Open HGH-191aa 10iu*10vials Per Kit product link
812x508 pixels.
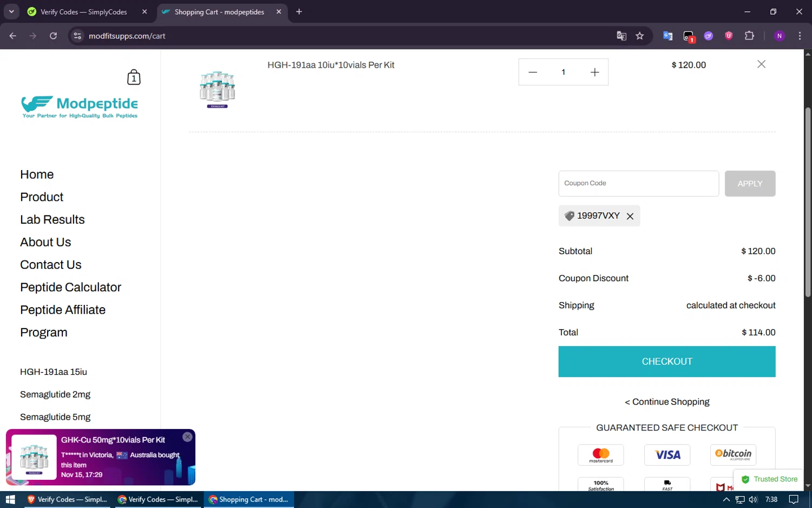click(331, 65)
